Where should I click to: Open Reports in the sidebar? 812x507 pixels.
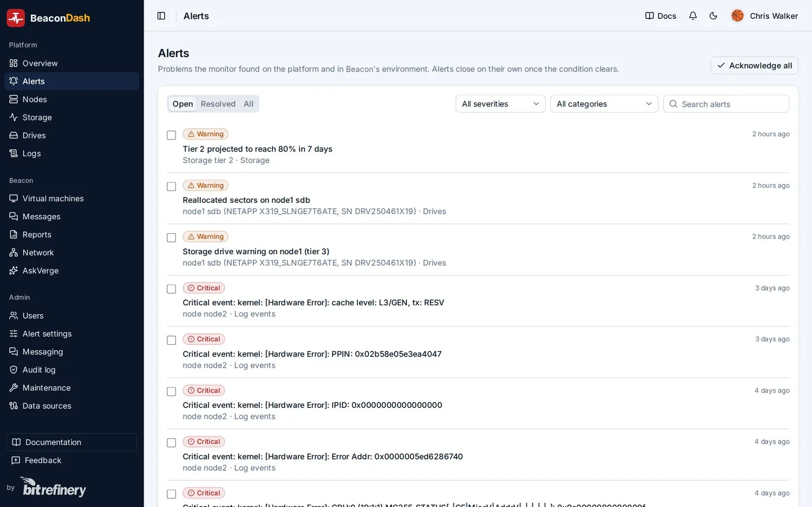pyautogui.click(x=71, y=234)
